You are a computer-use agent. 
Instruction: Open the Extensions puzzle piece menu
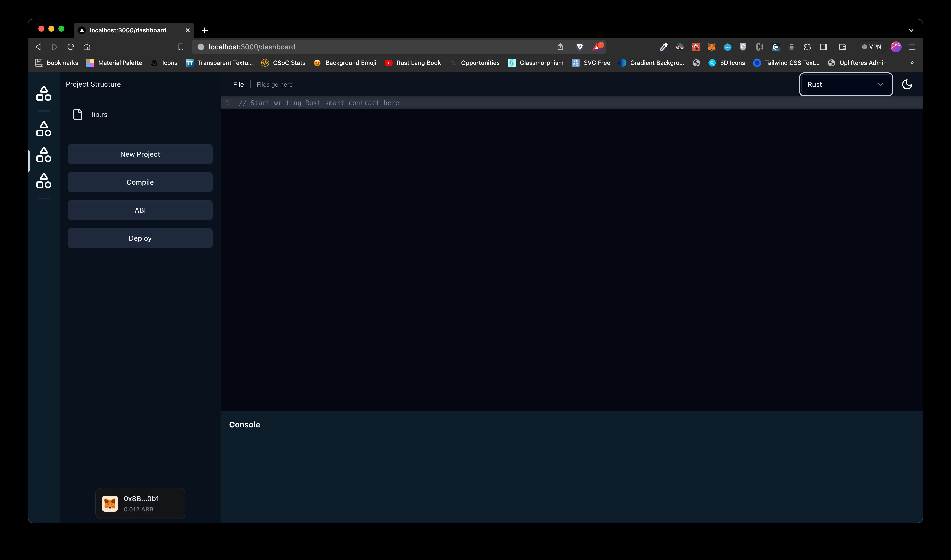click(x=808, y=47)
